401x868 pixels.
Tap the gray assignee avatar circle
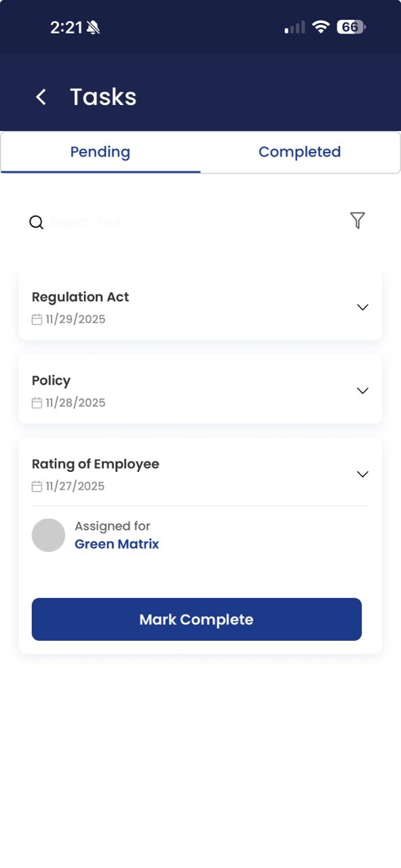(x=48, y=535)
